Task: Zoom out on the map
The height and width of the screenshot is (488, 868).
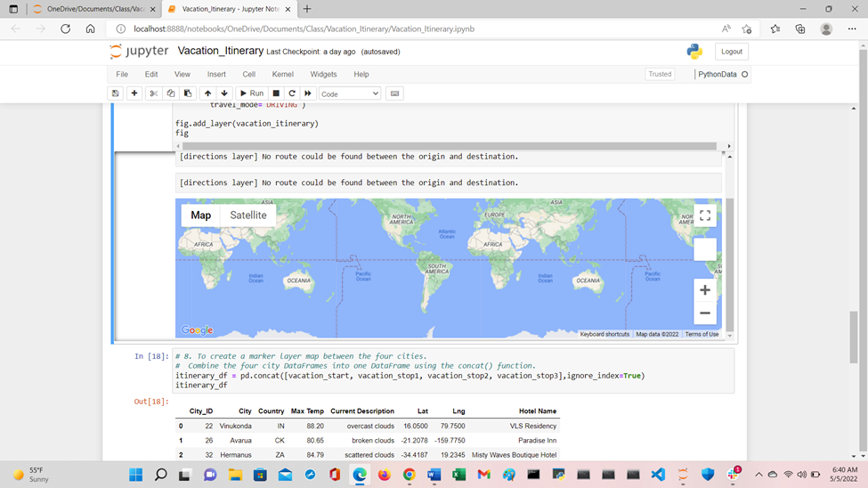Action: click(x=705, y=313)
